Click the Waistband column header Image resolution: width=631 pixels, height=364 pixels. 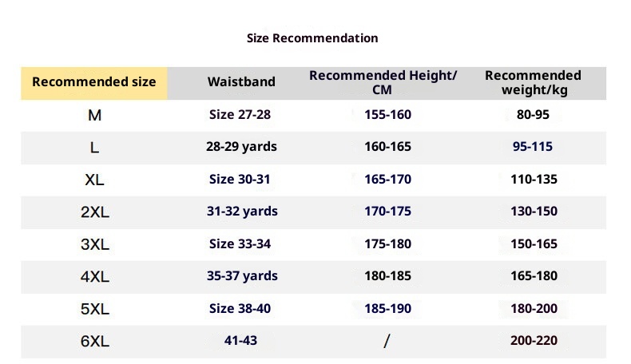pos(241,82)
